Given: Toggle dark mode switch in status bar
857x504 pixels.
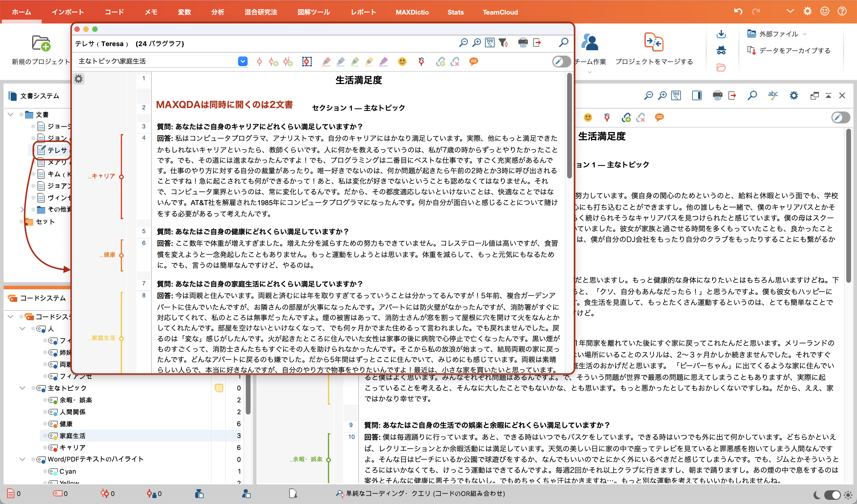Looking at the screenshot, I should (833, 494).
